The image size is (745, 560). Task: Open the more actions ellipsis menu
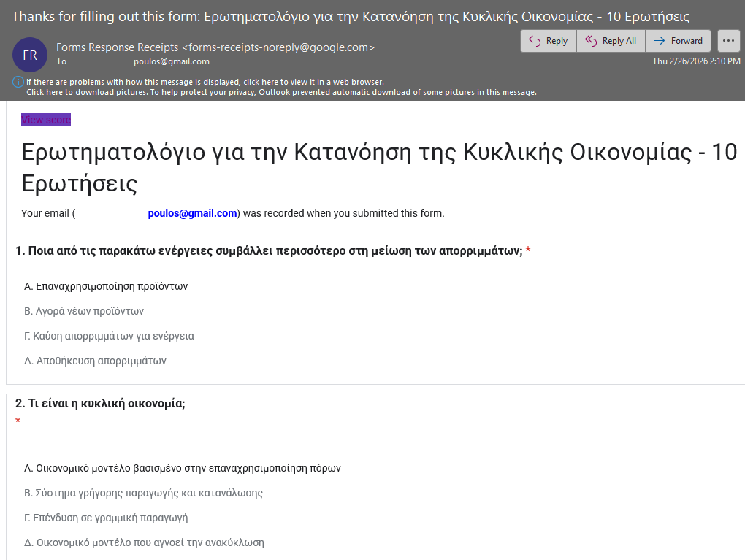pos(728,41)
